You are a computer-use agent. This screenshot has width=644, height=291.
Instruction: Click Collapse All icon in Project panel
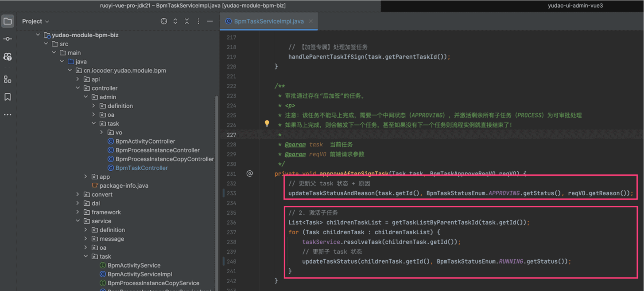187,21
